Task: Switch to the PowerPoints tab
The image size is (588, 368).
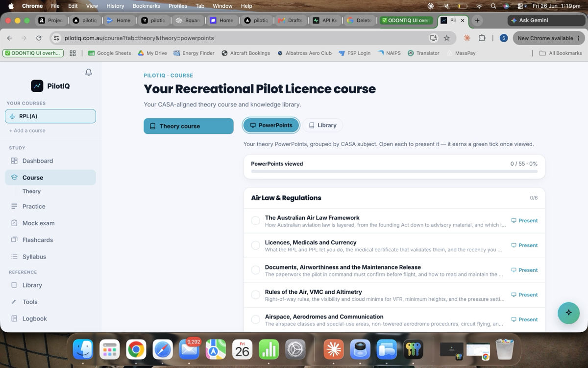Action: [x=271, y=125]
